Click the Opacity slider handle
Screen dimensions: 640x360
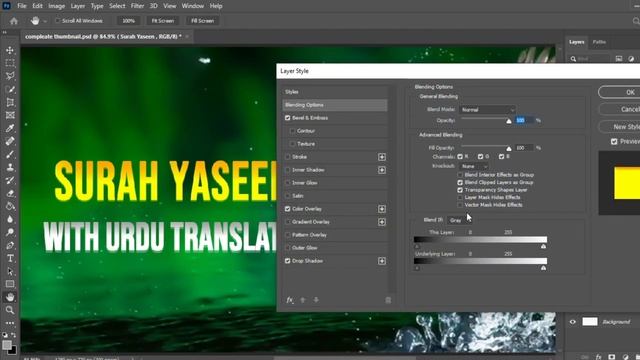coord(509,121)
